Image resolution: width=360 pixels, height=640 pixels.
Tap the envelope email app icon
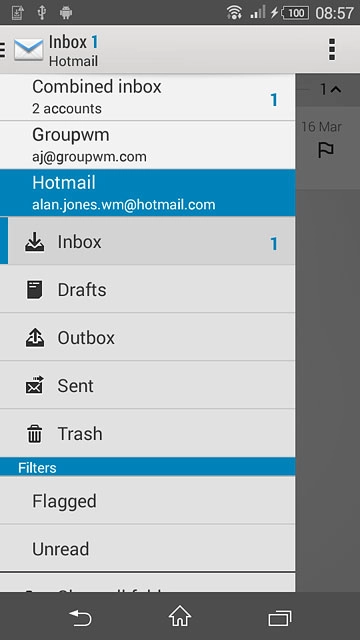pyautogui.click(x=29, y=50)
